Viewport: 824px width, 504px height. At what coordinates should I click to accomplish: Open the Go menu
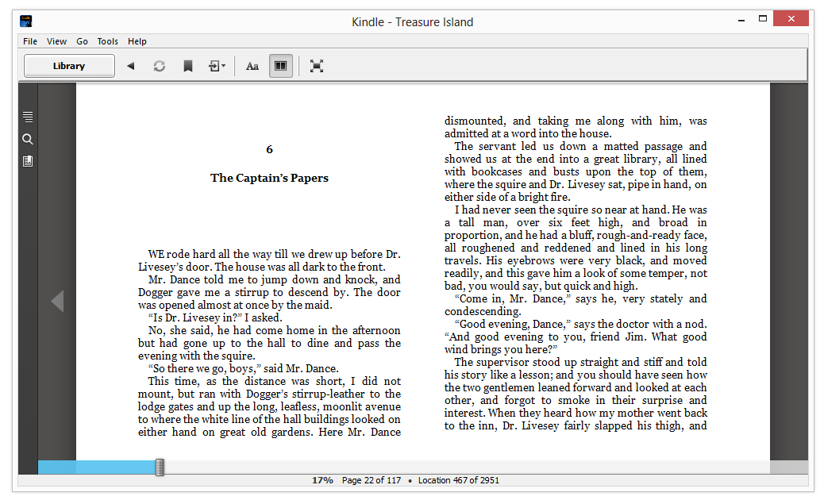tap(82, 41)
